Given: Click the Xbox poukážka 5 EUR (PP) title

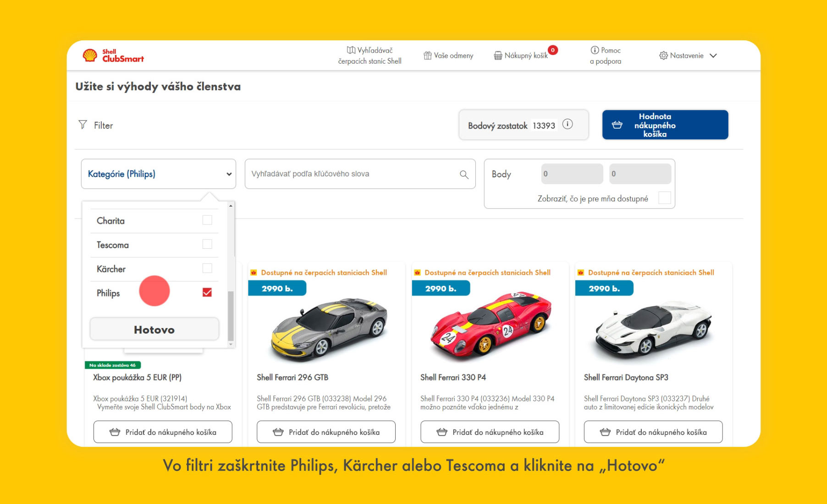Looking at the screenshot, I should (x=138, y=378).
